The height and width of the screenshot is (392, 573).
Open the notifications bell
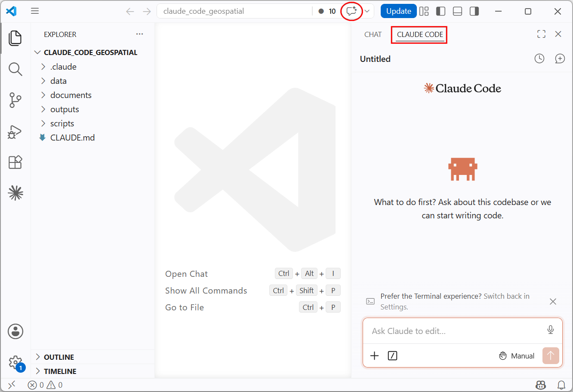point(561,385)
